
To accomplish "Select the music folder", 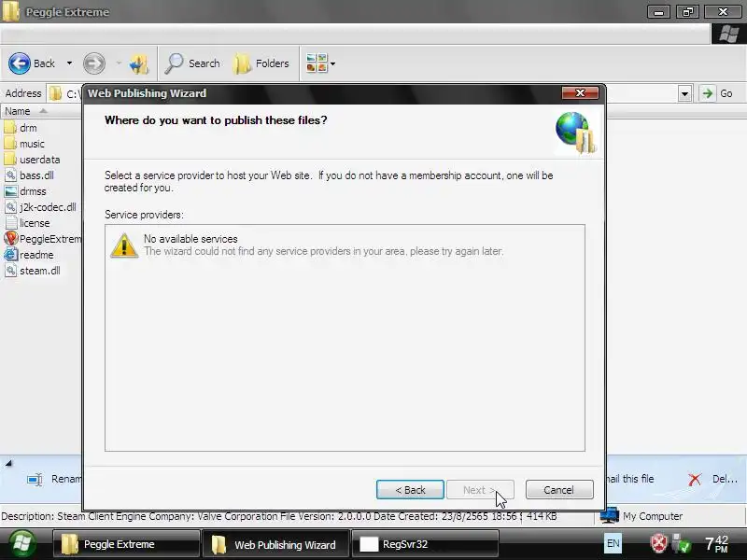I will pos(24,144).
